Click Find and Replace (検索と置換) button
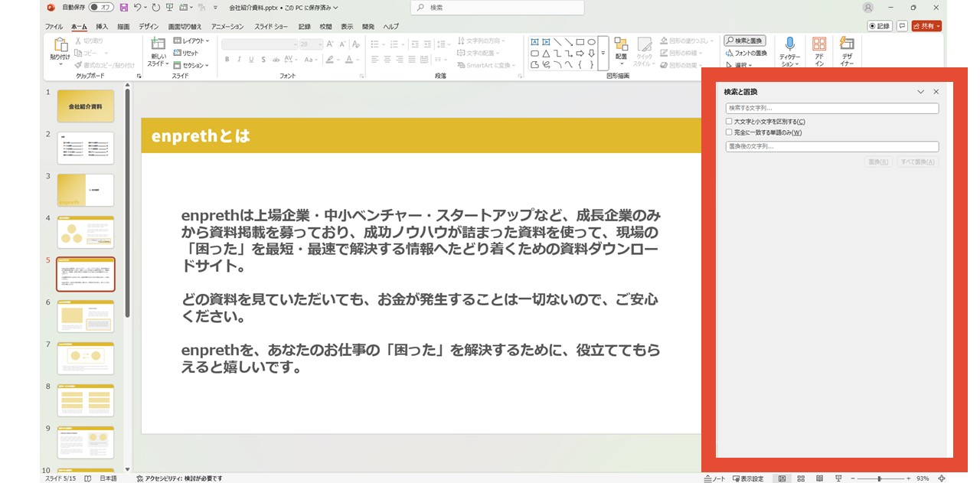 (744, 41)
